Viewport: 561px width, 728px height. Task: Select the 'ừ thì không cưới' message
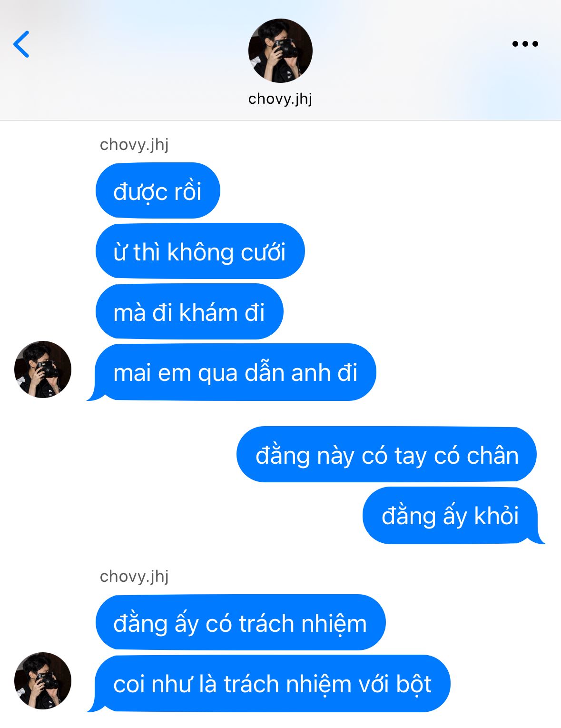(200, 251)
